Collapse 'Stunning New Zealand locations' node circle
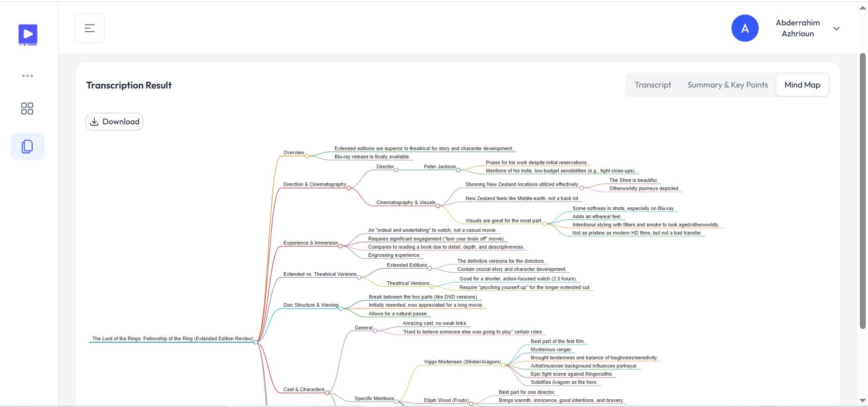Viewport: 868px width, 407px height. coord(581,188)
